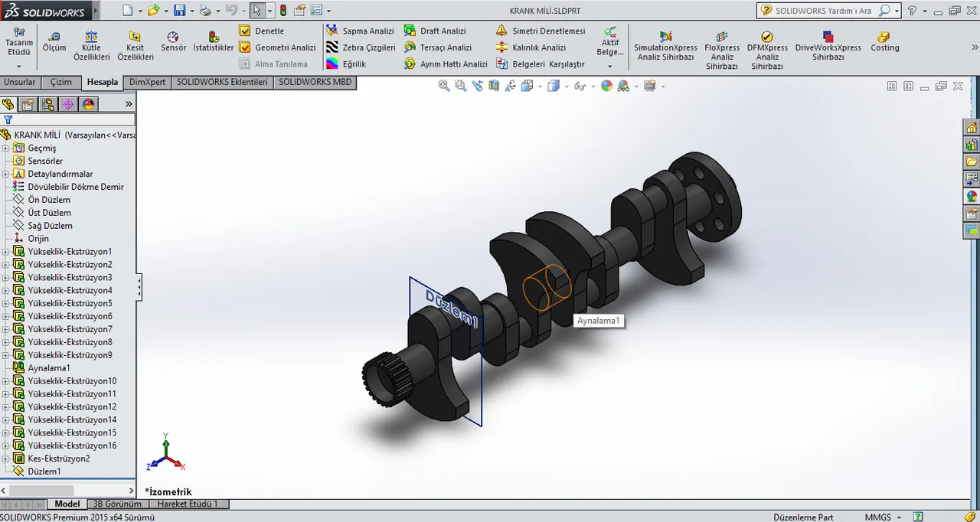
Task: Click Zoom to Fit in view toolbar
Action: click(x=444, y=86)
